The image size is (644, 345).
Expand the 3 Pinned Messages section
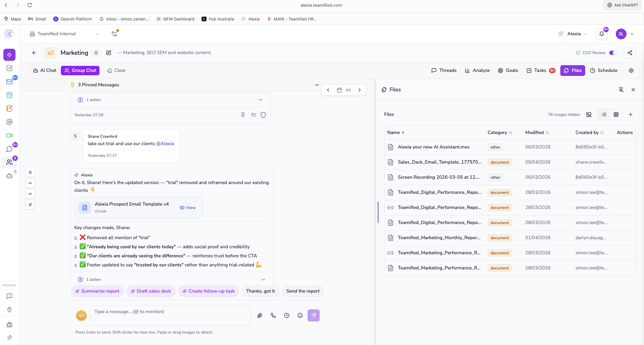click(x=316, y=85)
